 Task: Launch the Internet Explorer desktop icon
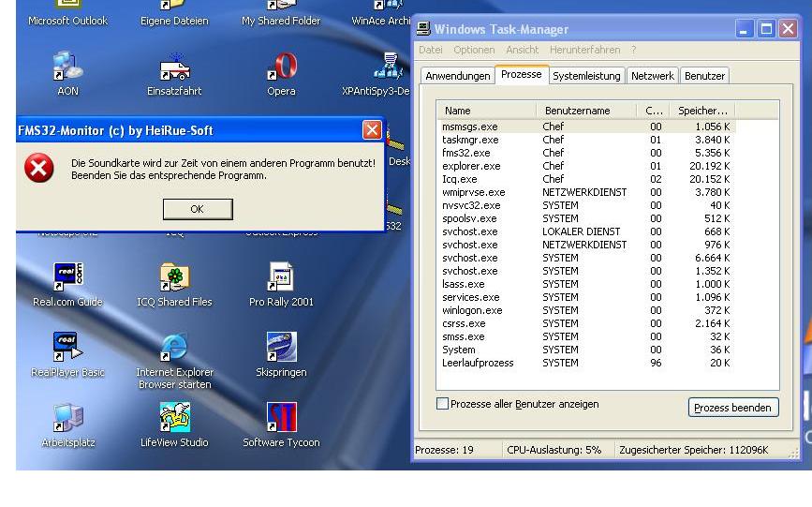click(174, 349)
